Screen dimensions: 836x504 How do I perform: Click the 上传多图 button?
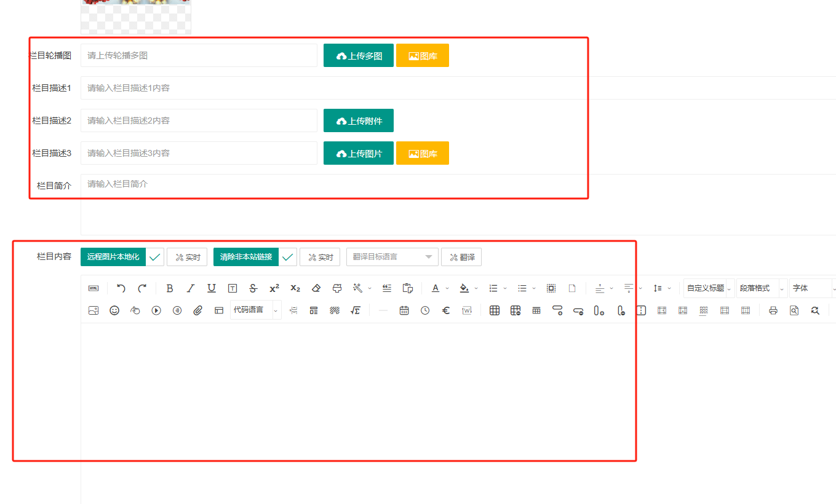(359, 55)
